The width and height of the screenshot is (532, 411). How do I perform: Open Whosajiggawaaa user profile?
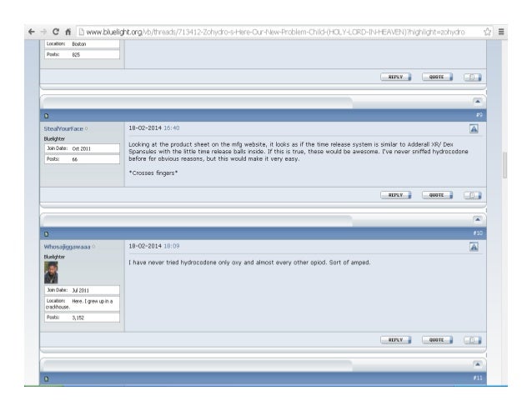(68, 247)
